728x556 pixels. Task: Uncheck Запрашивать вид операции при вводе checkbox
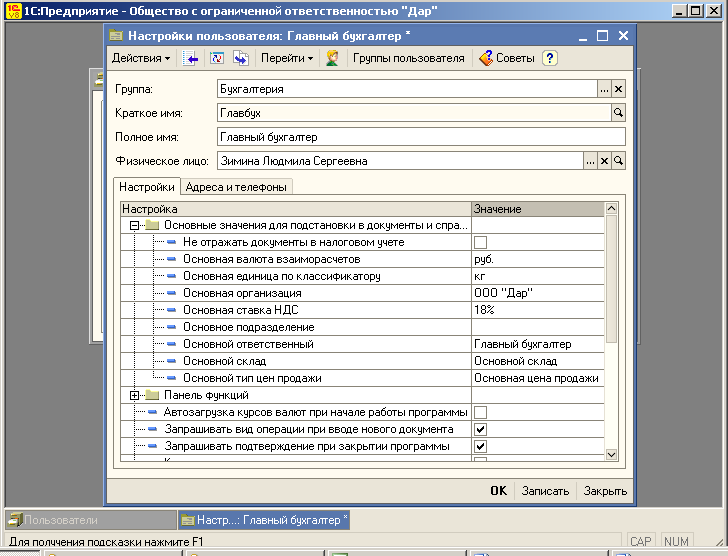coord(481,429)
